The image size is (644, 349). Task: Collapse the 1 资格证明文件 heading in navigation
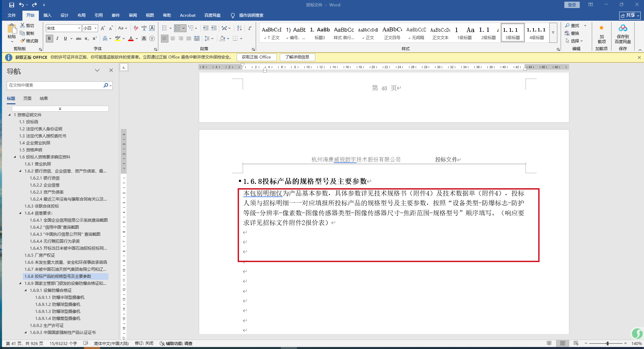(9, 115)
